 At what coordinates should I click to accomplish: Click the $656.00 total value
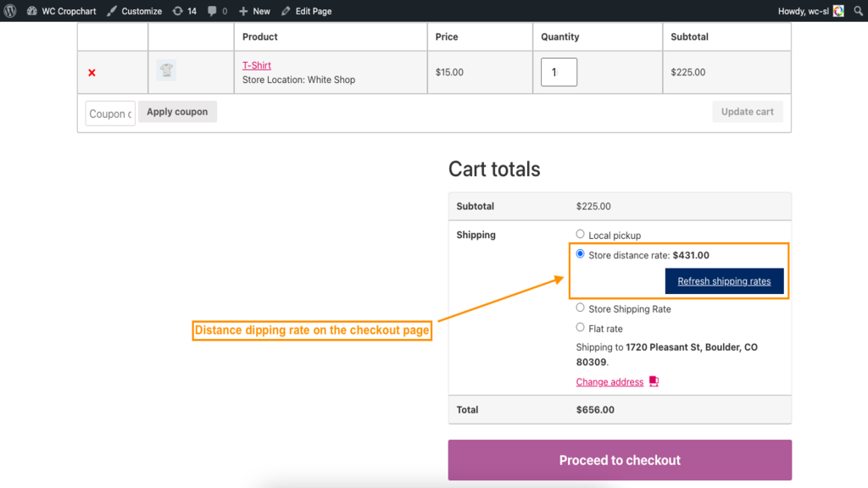(595, 410)
